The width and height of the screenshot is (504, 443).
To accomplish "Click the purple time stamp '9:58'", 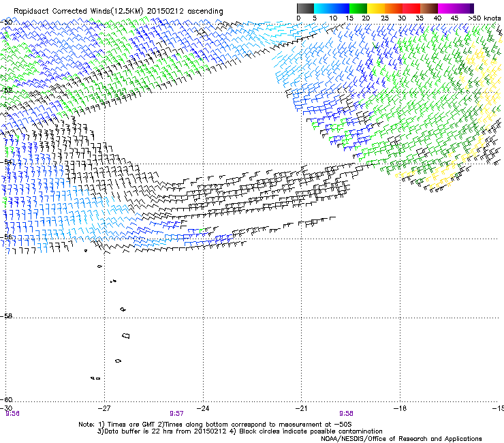I will point(346,414).
